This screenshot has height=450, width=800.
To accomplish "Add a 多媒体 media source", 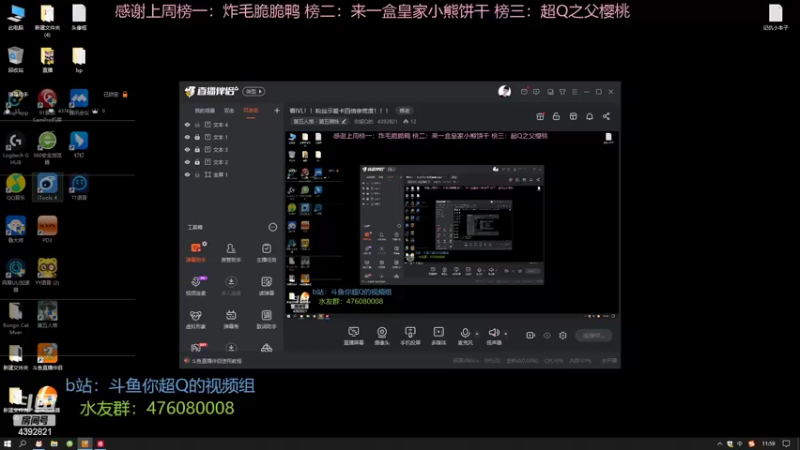I will tap(438, 336).
